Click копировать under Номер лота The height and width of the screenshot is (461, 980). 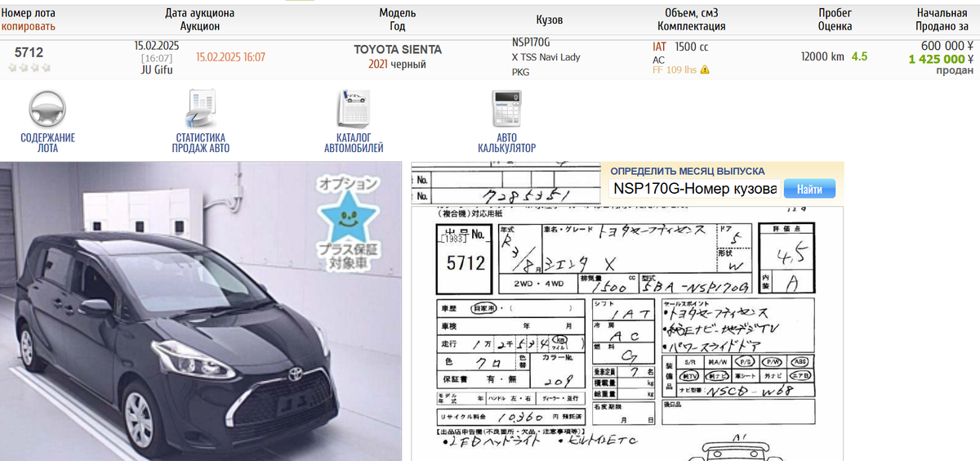28,27
